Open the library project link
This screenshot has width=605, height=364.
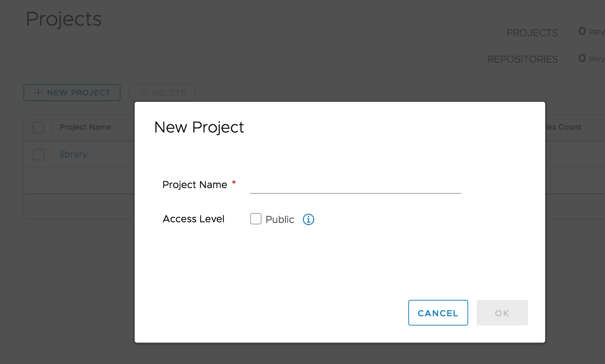pyautogui.click(x=73, y=154)
